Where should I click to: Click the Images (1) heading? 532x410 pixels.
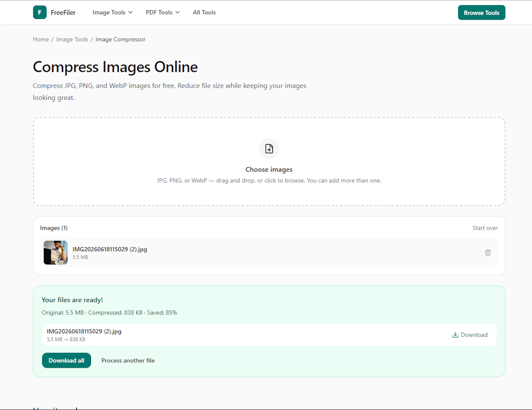pos(54,228)
